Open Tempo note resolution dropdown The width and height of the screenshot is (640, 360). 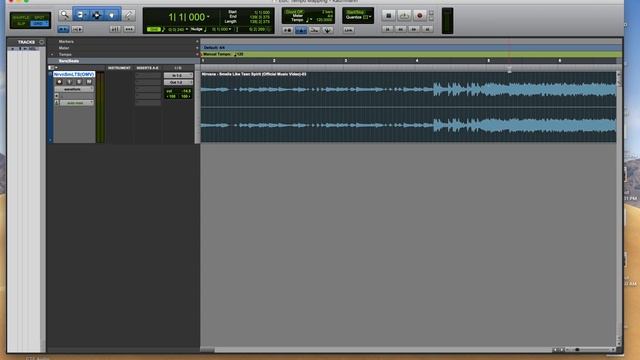(x=309, y=20)
